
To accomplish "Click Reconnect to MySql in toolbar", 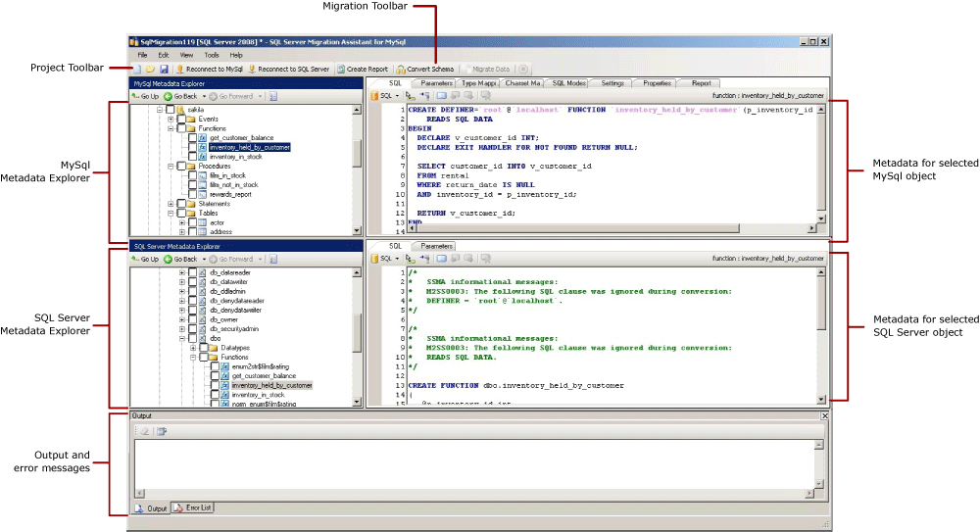I will pyautogui.click(x=209, y=70).
